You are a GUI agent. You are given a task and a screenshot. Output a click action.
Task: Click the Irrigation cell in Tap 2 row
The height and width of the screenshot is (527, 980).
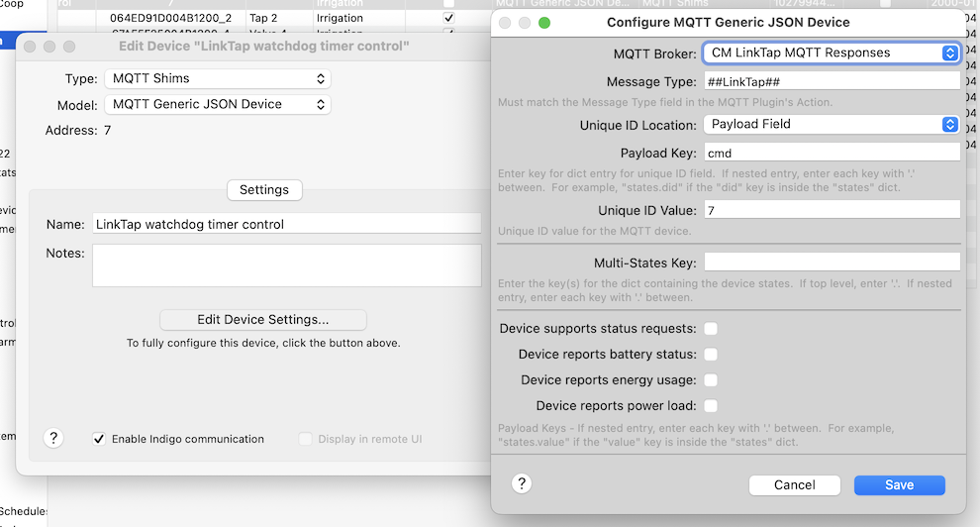point(340,18)
